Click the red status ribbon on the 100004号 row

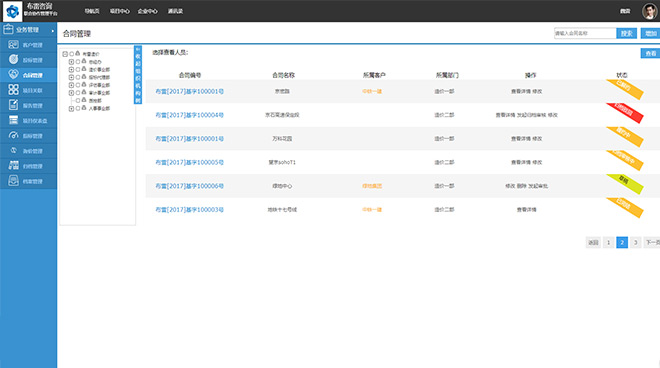625,112
